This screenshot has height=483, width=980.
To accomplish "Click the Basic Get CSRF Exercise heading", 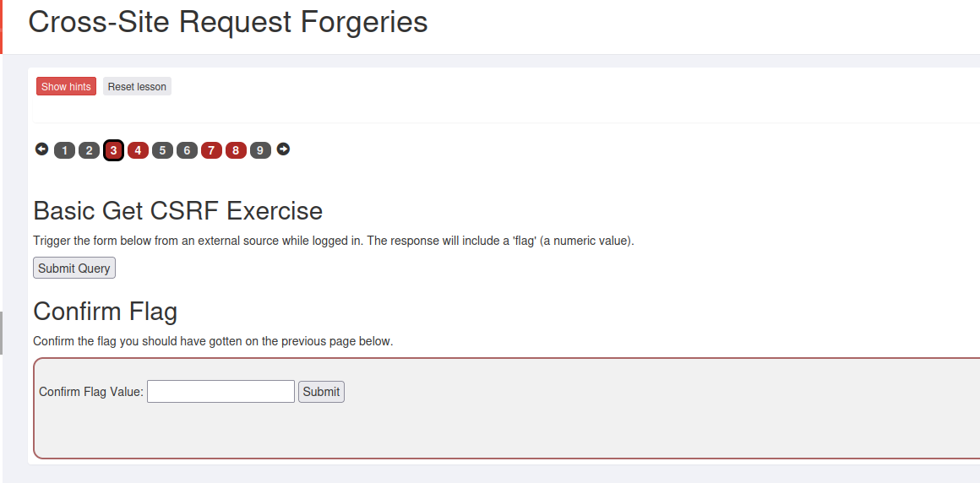I will tap(177, 210).
